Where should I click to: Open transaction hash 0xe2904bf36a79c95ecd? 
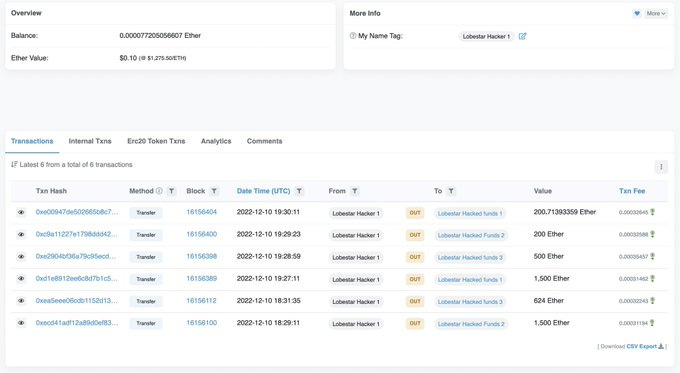[x=76, y=256]
